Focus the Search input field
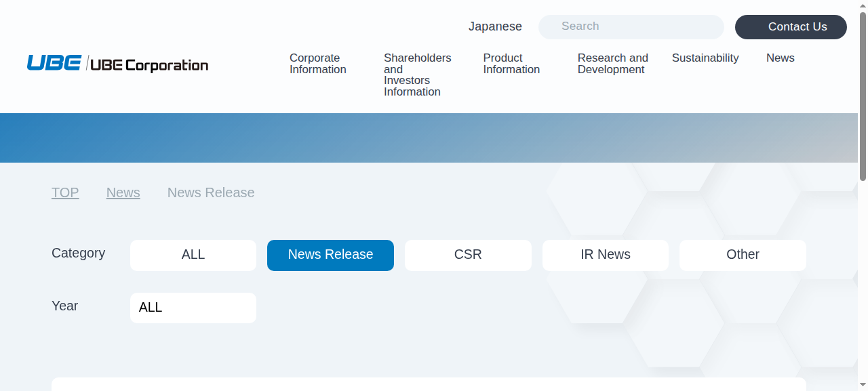868x391 pixels. coord(631,26)
